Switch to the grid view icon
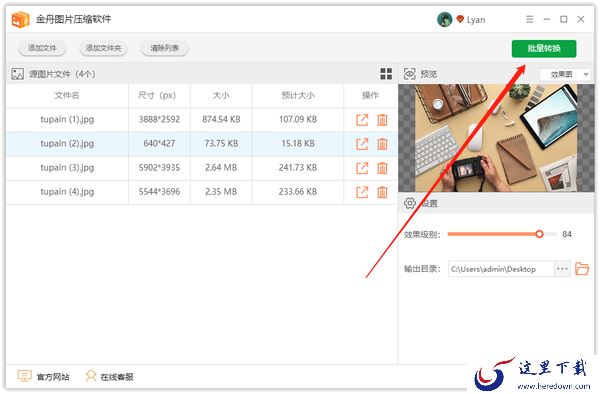600x394 pixels. [386, 74]
